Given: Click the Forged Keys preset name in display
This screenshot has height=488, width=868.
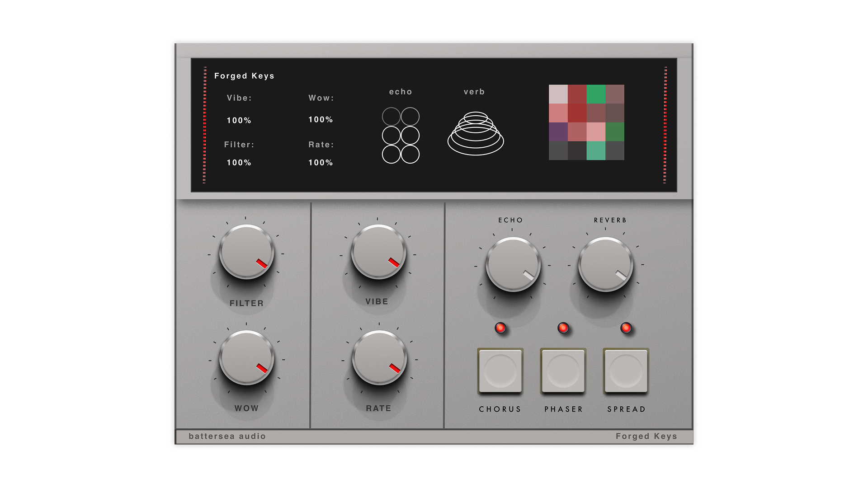Looking at the screenshot, I should tap(244, 76).
